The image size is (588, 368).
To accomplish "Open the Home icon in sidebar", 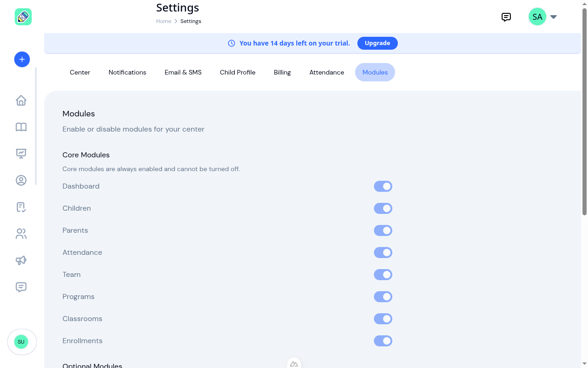I will pyautogui.click(x=21, y=100).
